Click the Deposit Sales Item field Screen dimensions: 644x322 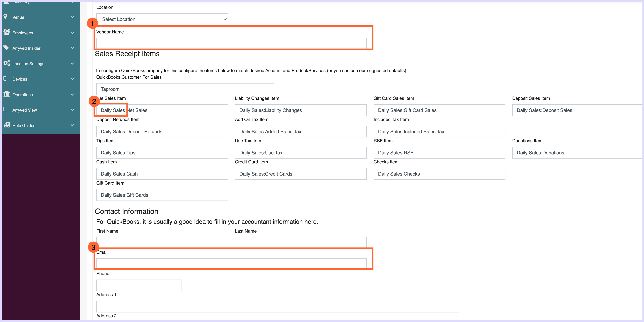click(x=577, y=110)
